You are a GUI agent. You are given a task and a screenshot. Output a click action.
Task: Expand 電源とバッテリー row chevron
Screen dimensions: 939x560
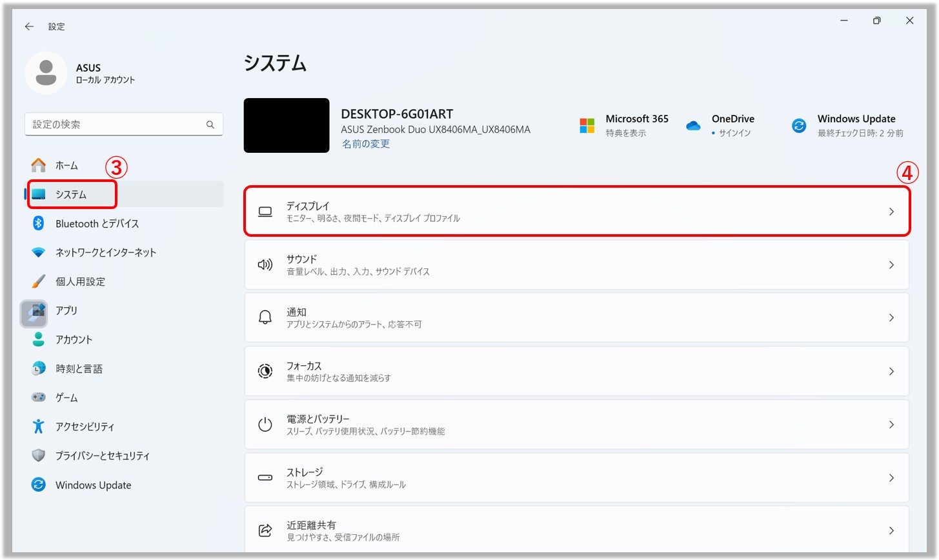[891, 425]
